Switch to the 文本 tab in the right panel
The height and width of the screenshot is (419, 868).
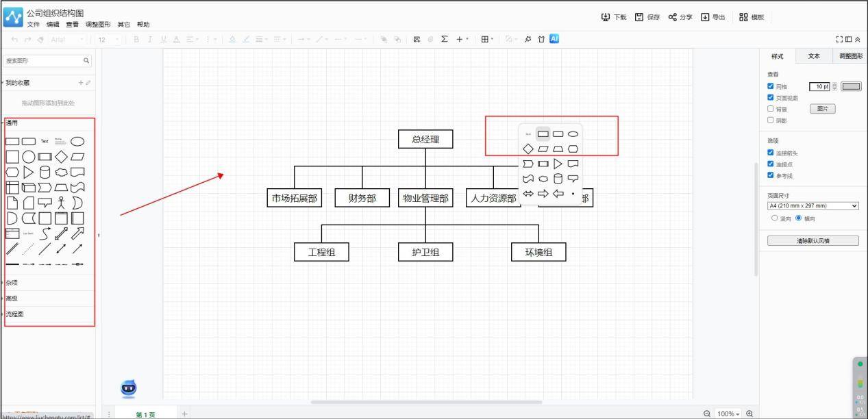813,56
